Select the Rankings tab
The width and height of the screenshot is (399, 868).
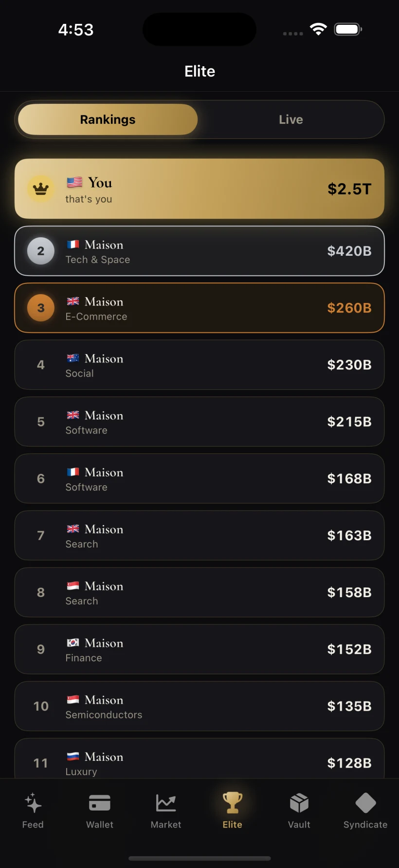coord(108,119)
